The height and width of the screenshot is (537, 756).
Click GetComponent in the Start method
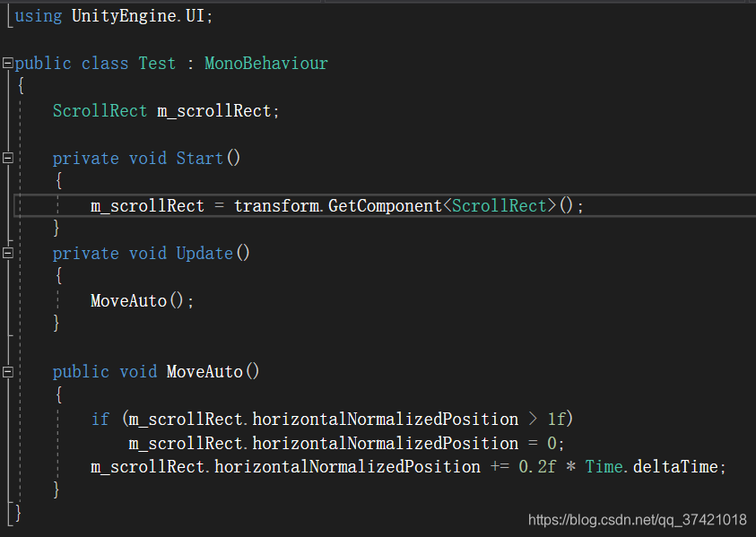click(x=385, y=206)
